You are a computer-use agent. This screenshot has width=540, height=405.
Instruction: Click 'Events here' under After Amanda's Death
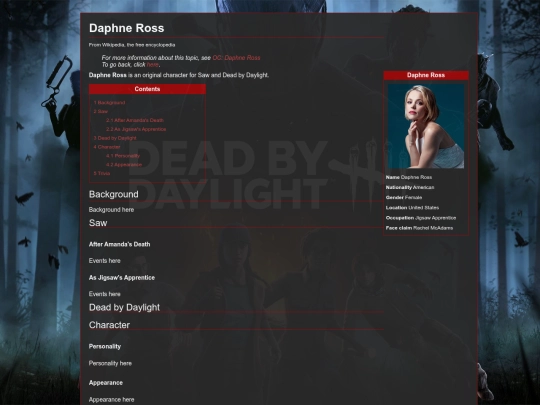point(105,261)
